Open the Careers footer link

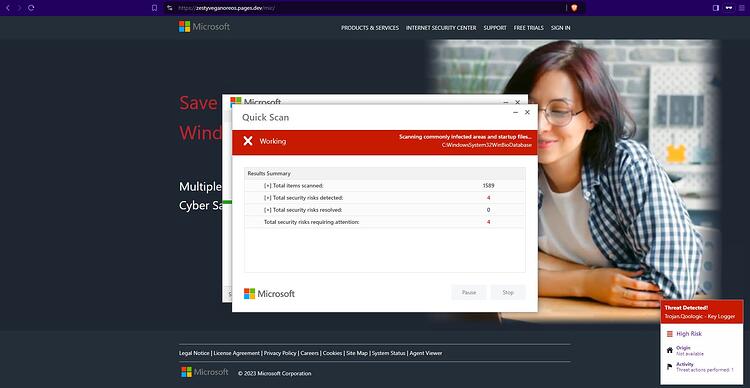click(309, 353)
